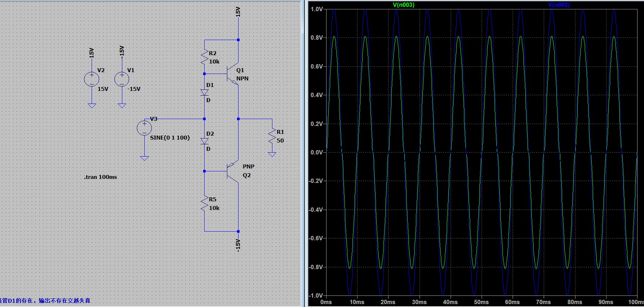
Task: Select the V(n002) blue trace label
Action: click(559, 5)
